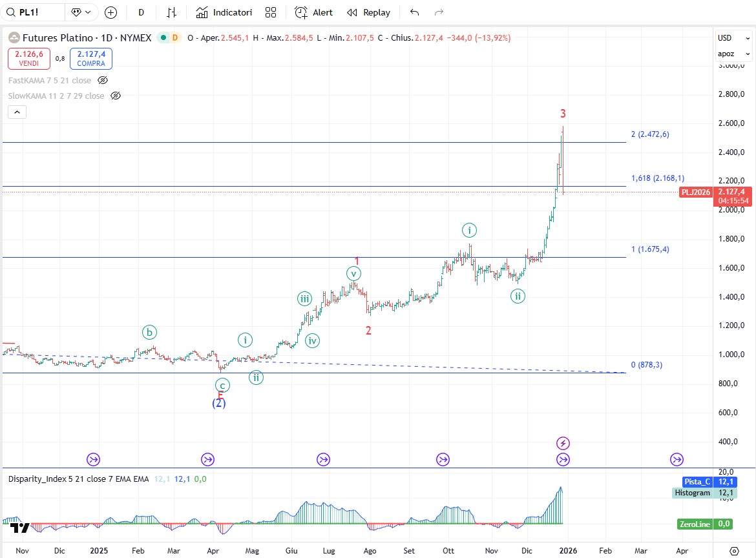Show hidden SlowKAMA indicator
This screenshot has width=756, height=558.
coord(116,96)
